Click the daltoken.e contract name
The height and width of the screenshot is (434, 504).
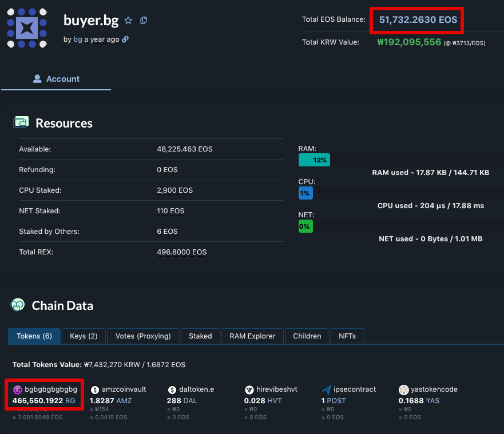[x=197, y=389]
